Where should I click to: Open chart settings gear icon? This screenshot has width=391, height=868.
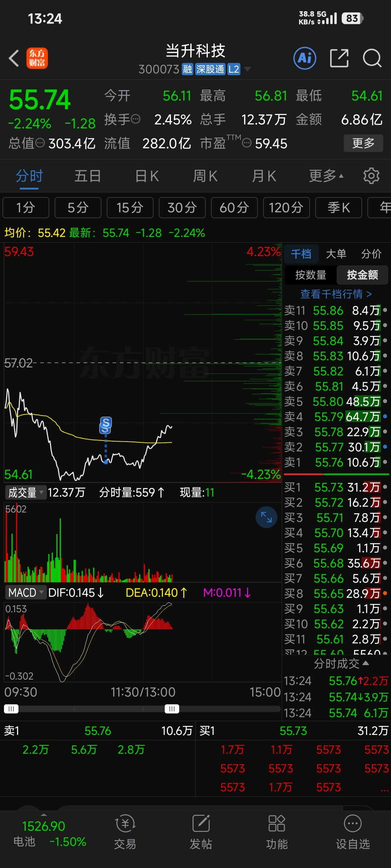[371, 176]
